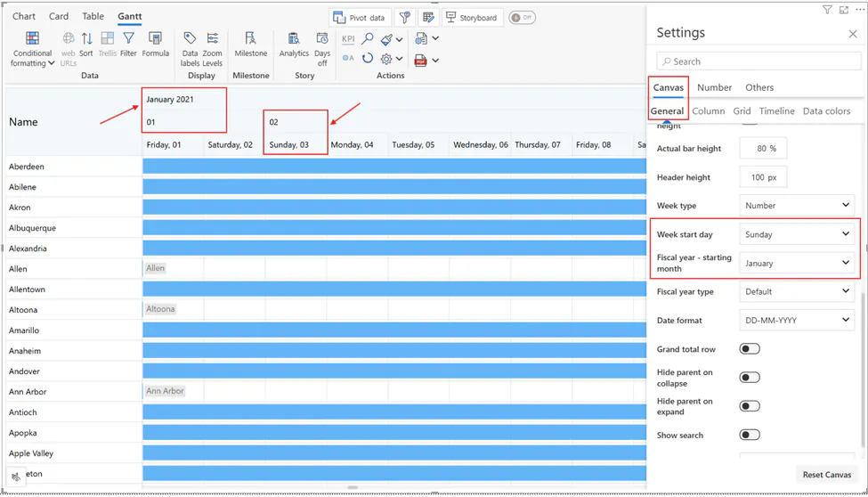Open the Analytics tool
868x497 pixels.
[294, 40]
